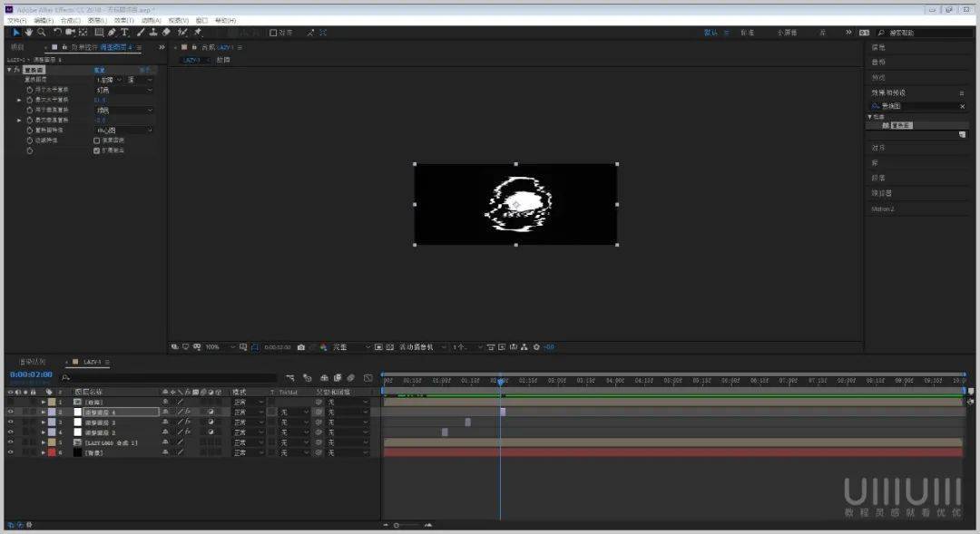Viewport: 980px width, 534px height.
Task: Select the Brush tool
Action: [x=141, y=33]
